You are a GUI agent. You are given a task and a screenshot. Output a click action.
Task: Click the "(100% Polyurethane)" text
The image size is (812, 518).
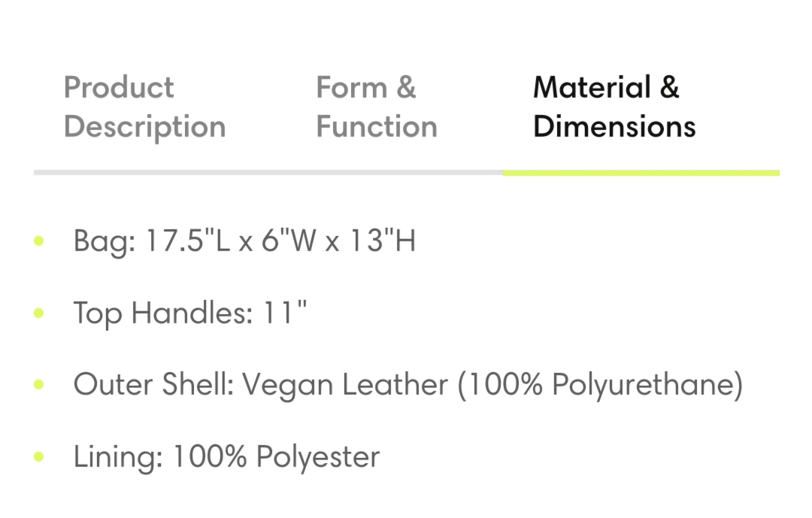tap(600, 386)
